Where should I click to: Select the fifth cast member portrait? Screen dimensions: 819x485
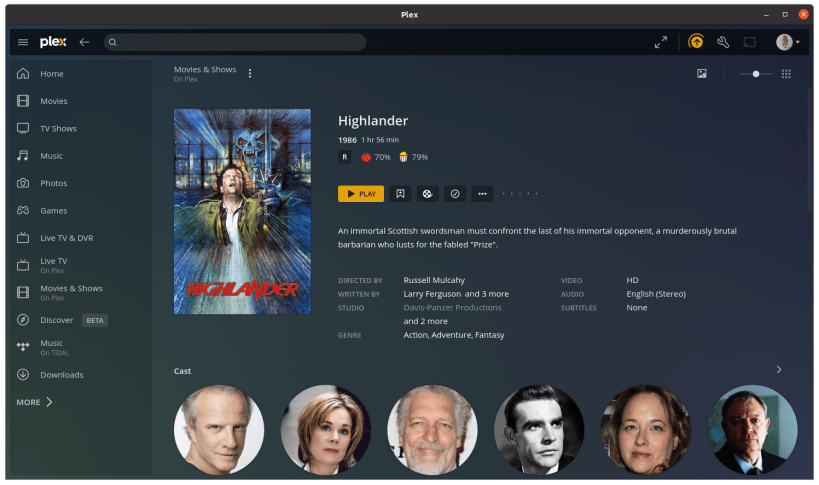tap(646, 430)
